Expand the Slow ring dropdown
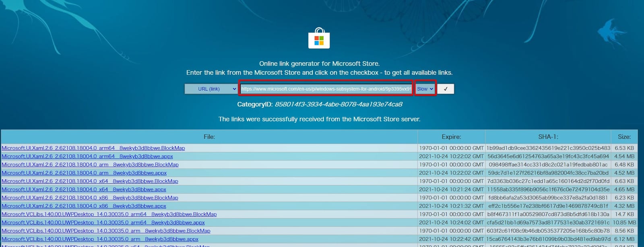 tap(425, 89)
